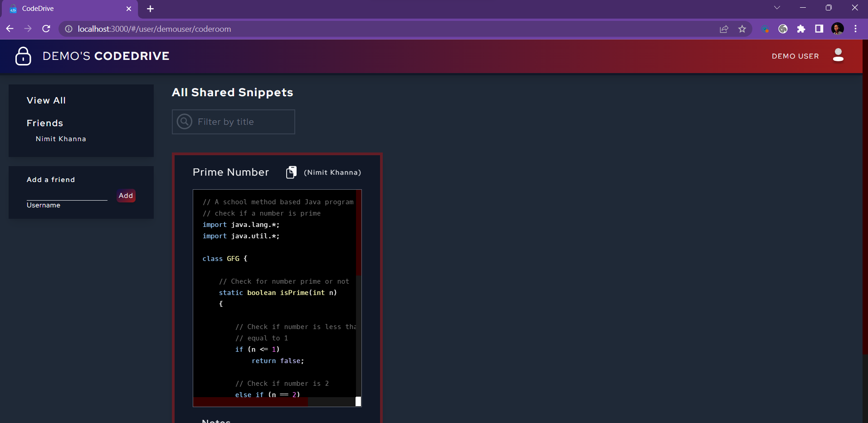
Task: Click the back navigation arrow
Action: tap(10, 29)
